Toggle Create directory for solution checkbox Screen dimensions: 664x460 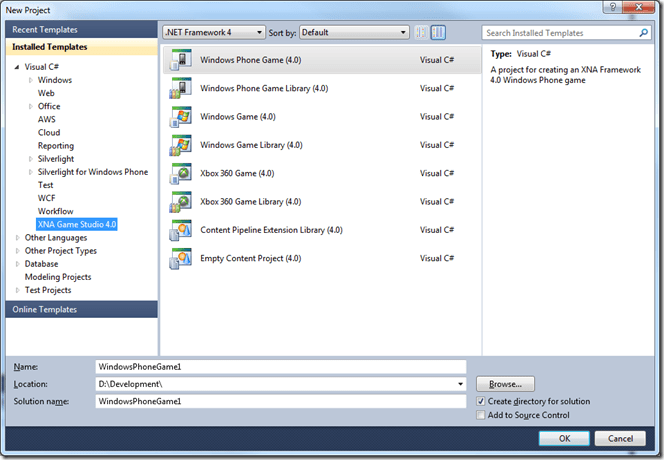click(481, 401)
